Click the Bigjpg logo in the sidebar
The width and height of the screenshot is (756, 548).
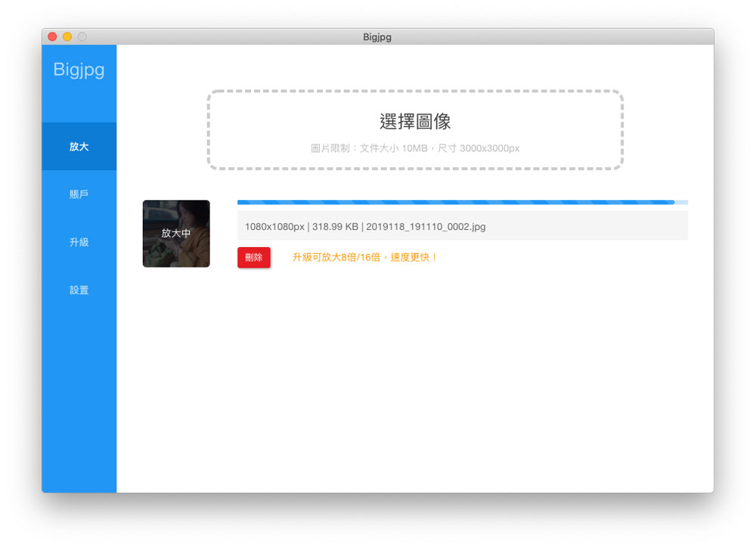79,70
